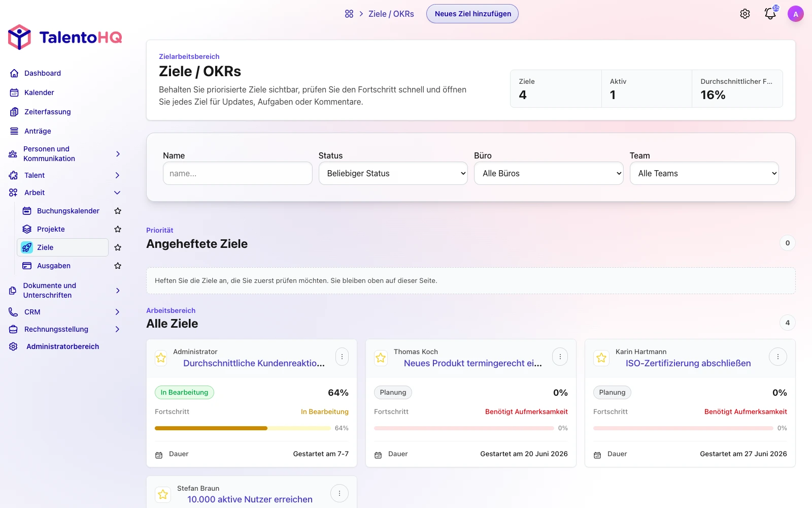Viewport: 812px width, 508px height.
Task: Pin the ISO-Zertifizierung abschließen goal
Action: click(601, 358)
